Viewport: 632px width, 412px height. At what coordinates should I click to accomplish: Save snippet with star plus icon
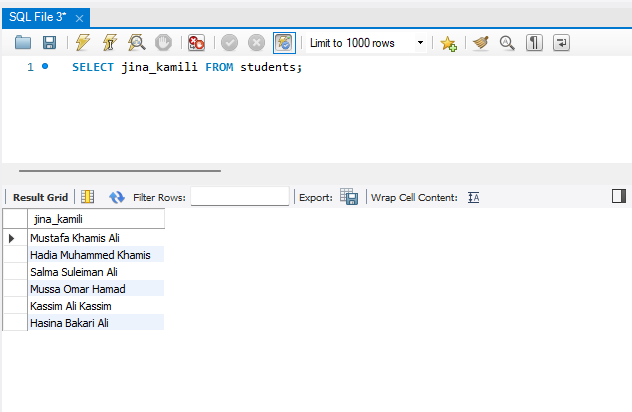(x=448, y=43)
